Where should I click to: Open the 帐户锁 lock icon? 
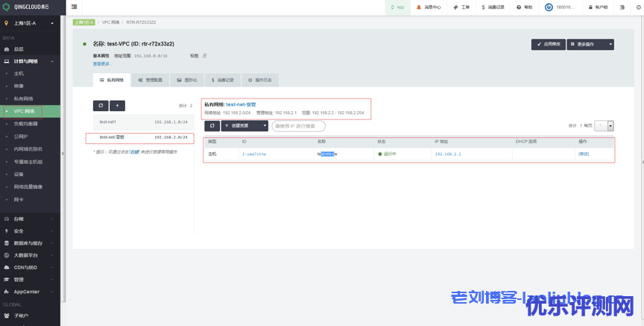[590, 7]
